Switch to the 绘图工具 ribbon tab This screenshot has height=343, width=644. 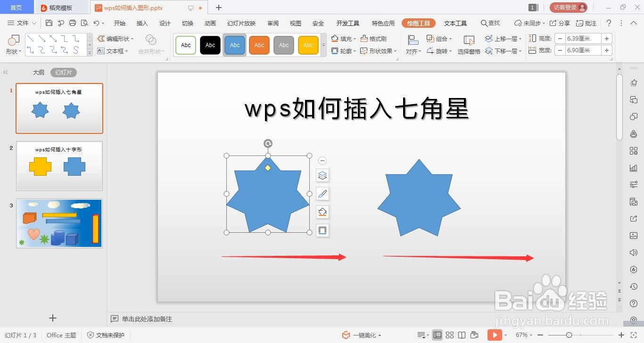coord(418,23)
